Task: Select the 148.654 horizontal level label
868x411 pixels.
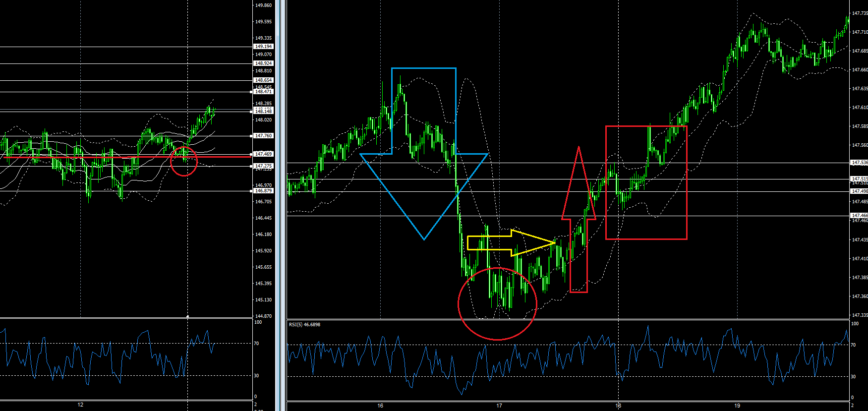Action: click(x=263, y=80)
